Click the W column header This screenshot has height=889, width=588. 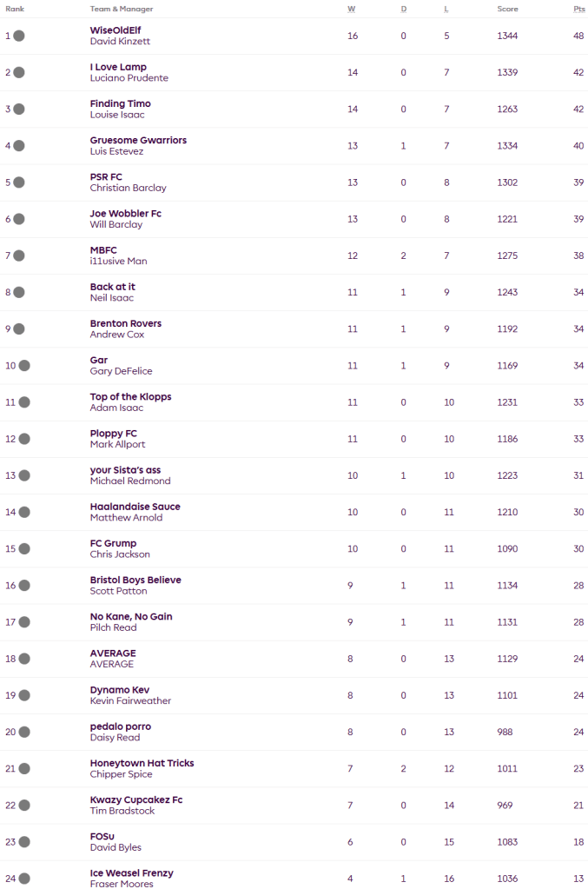(x=352, y=9)
